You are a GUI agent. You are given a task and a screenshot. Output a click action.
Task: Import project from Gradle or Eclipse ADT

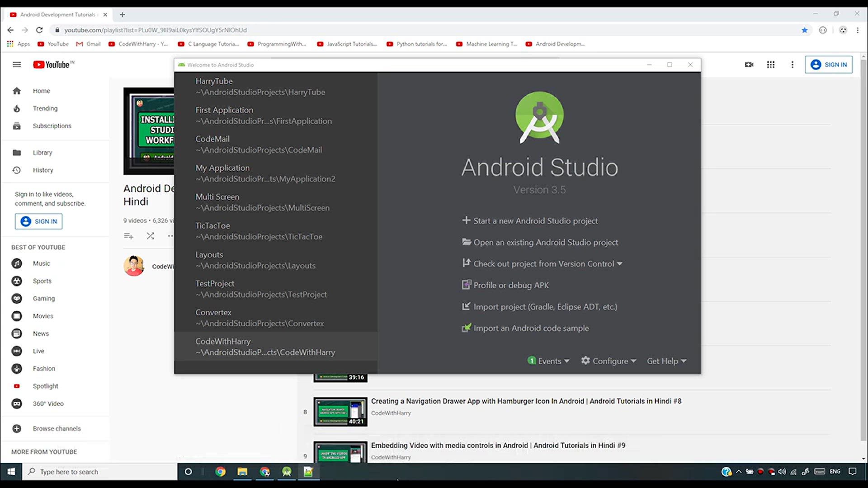click(539, 306)
